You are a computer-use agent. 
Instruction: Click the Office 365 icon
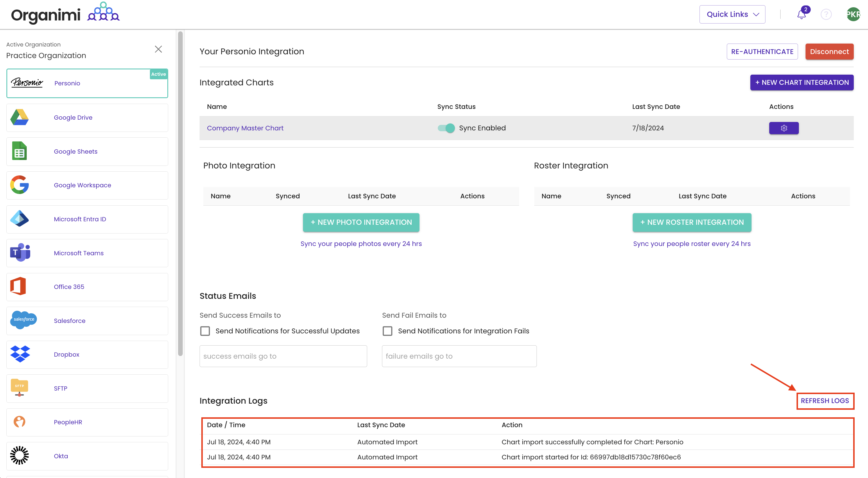[18, 286]
